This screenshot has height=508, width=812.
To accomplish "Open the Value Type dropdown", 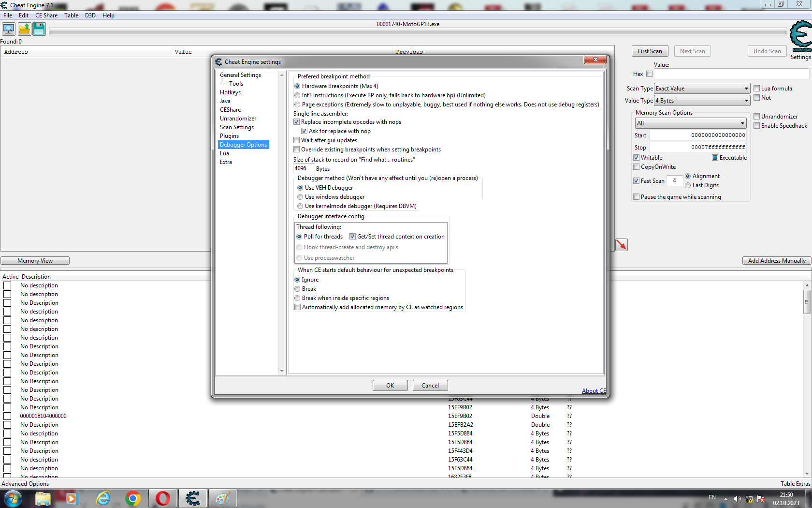I will pyautogui.click(x=702, y=101).
